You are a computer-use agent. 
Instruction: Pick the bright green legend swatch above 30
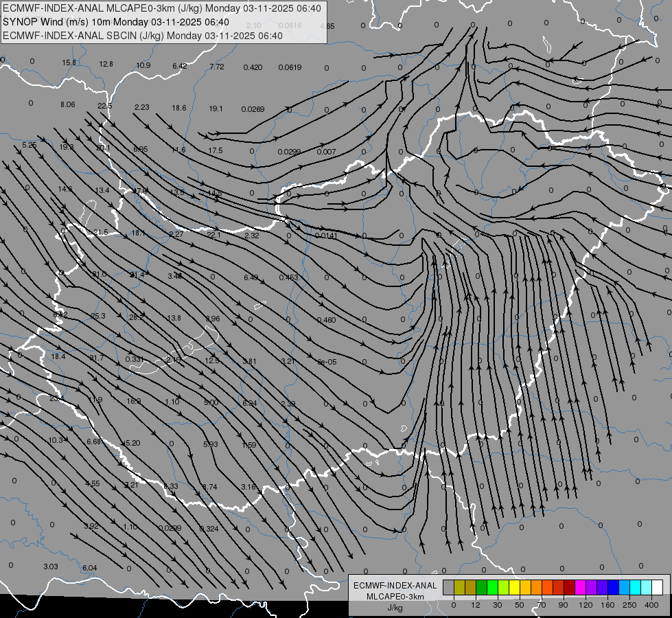[x=493, y=587]
